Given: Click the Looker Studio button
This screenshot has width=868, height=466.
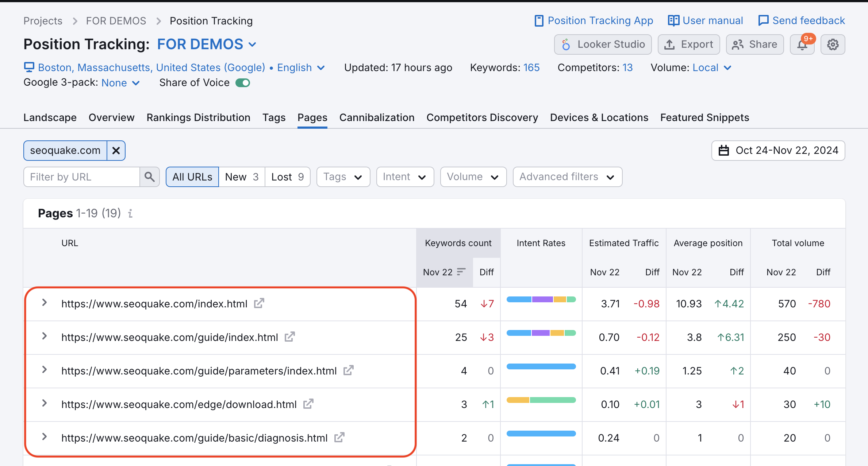Looking at the screenshot, I should click(x=603, y=44).
